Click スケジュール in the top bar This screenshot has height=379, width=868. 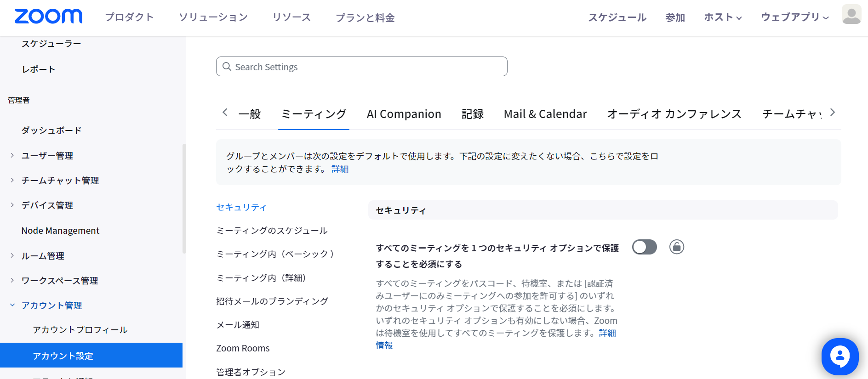pyautogui.click(x=617, y=17)
